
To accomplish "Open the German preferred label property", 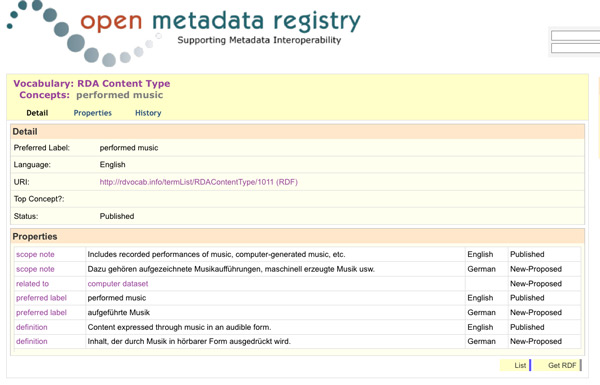I will pyautogui.click(x=41, y=313).
